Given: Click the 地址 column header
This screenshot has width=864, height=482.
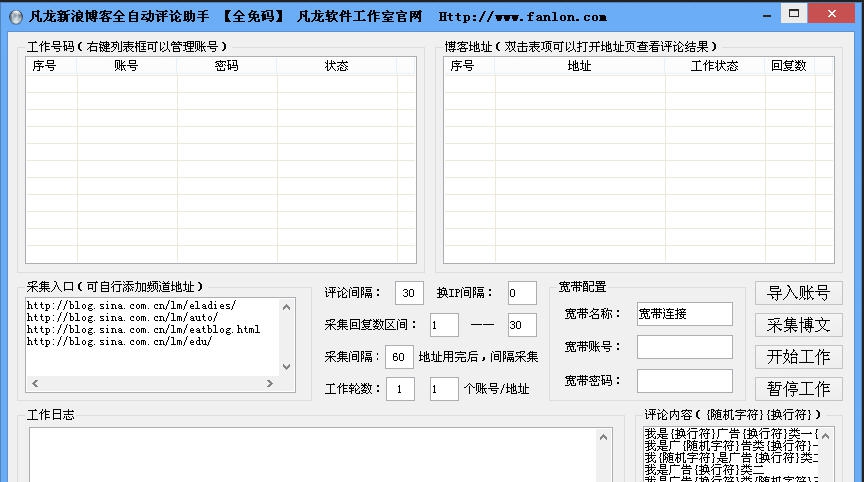Looking at the screenshot, I should [580, 66].
